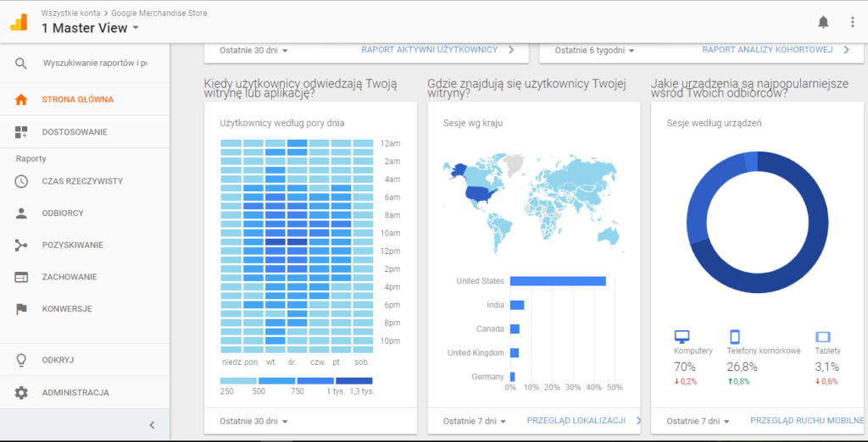
Task: Open Konwersje reports
Action: 85,309
